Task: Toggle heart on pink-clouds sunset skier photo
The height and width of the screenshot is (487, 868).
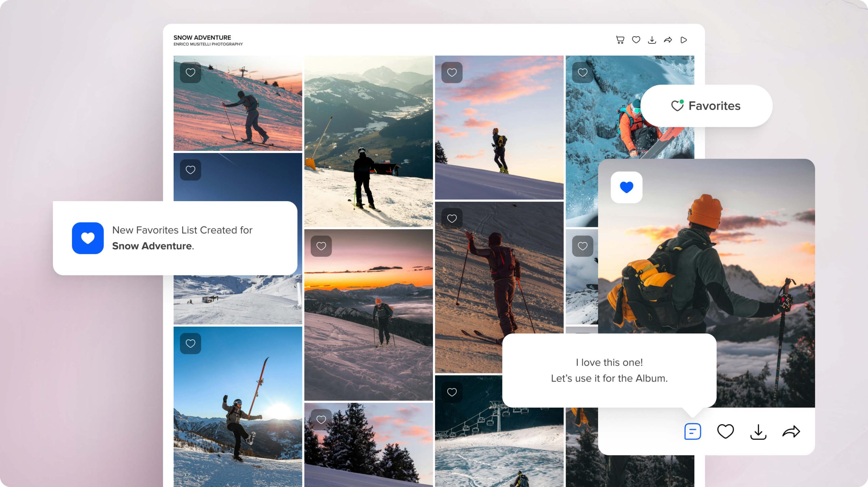Action: pos(452,73)
